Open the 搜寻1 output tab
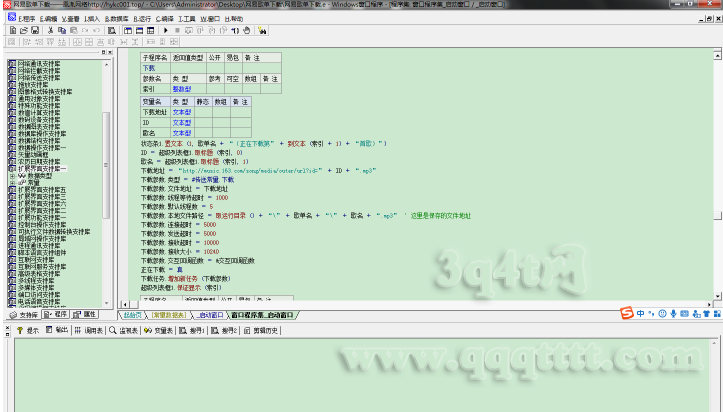Viewport: 723px width, 412px height. click(x=192, y=330)
